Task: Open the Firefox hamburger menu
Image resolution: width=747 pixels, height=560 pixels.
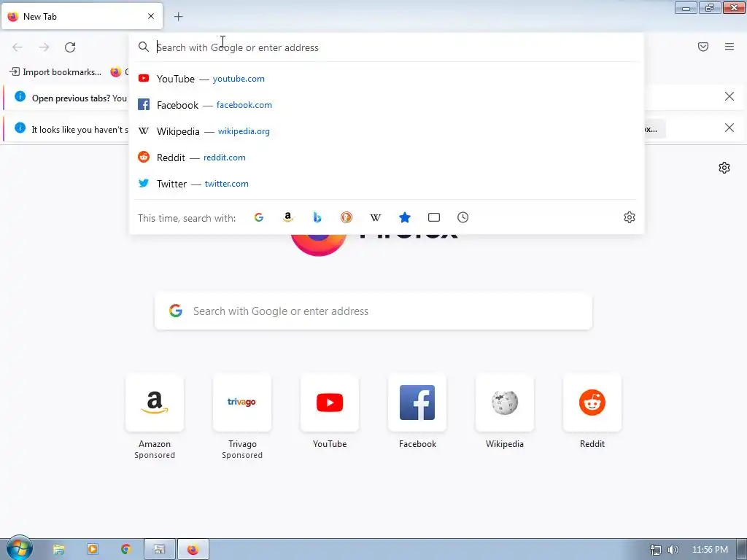Action: [x=729, y=47]
